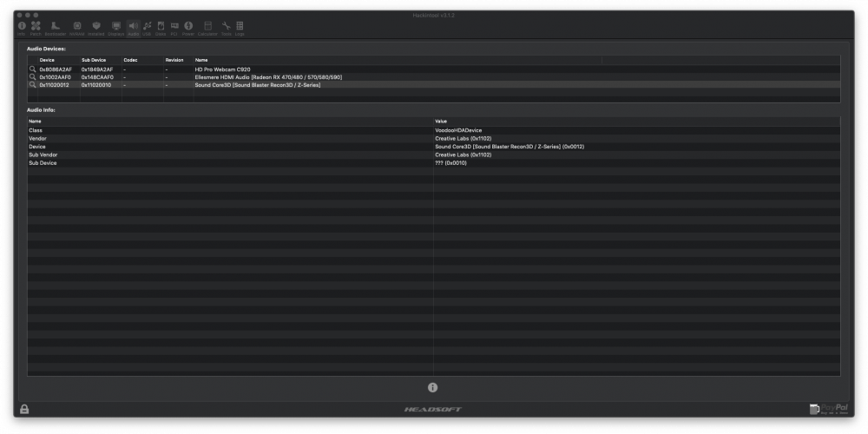This screenshot has height=434, width=868.
Task: Select the Ellesmere HDMI Audio row
Action: pyautogui.click(x=434, y=77)
